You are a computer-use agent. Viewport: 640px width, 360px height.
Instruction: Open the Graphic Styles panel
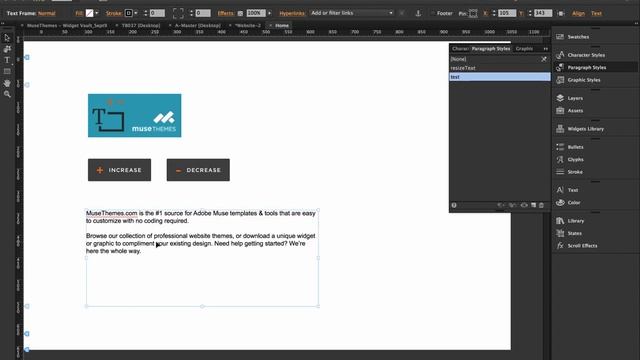pyautogui.click(x=584, y=80)
